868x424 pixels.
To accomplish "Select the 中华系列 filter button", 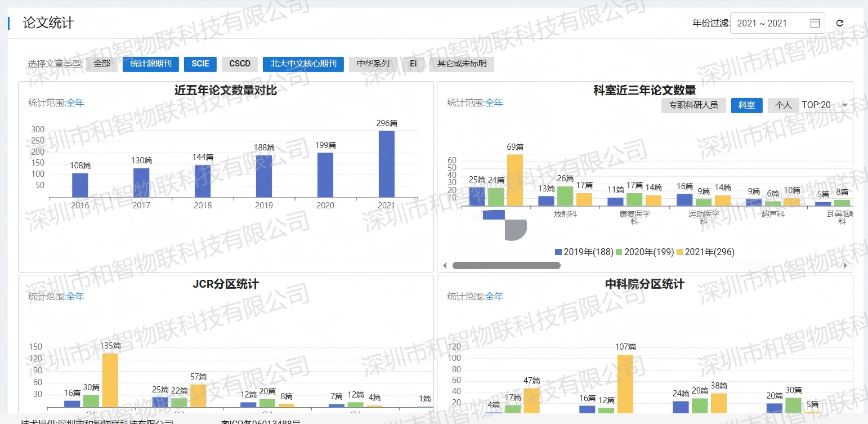I will point(373,64).
